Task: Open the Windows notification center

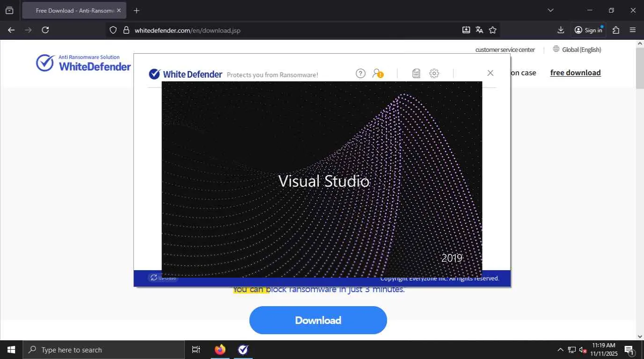Action: click(629, 350)
